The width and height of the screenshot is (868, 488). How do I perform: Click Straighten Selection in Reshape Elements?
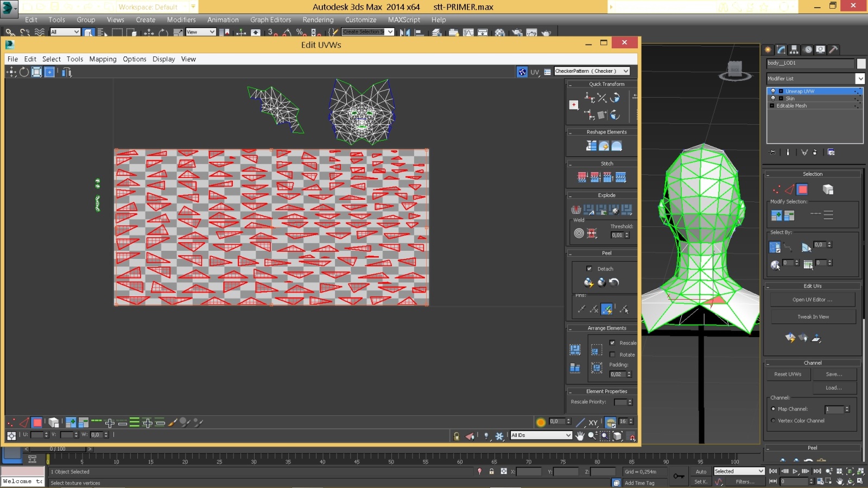(x=591, y=145)
